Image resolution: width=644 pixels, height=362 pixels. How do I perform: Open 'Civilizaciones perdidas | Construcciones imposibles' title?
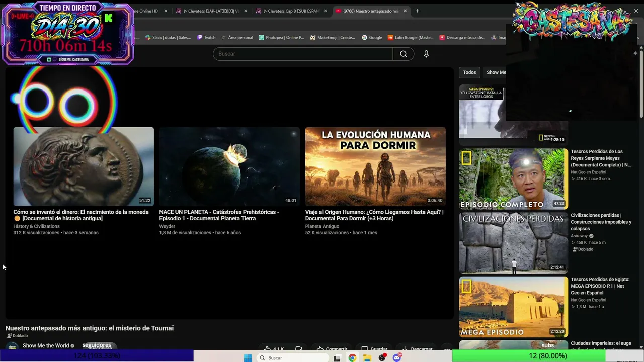tap(601, 222)
